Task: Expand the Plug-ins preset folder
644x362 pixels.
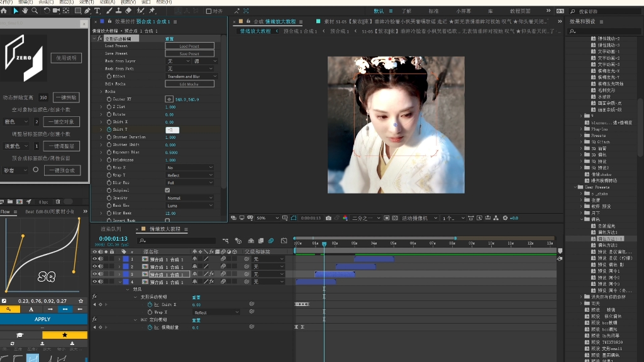Action: pyautogui.click(x=580, y=129)
